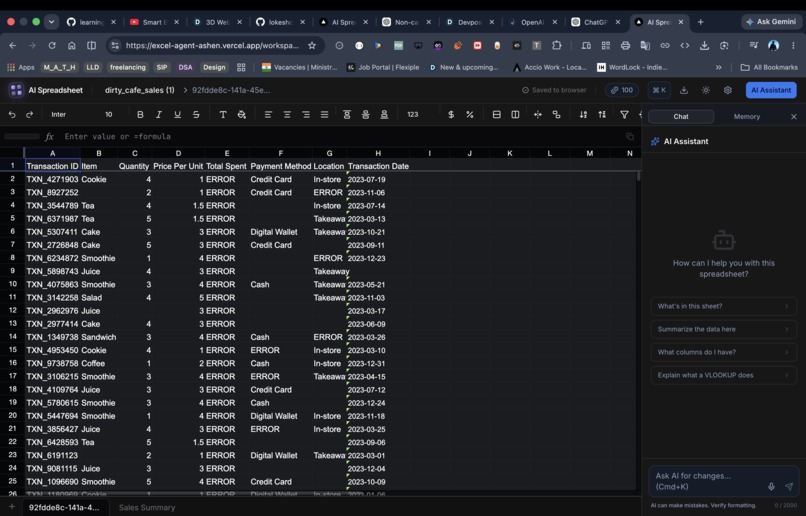The width and height of the screenshot is (806, 516).
Task: Click the share link 100 button
Action: pos(621,90)
